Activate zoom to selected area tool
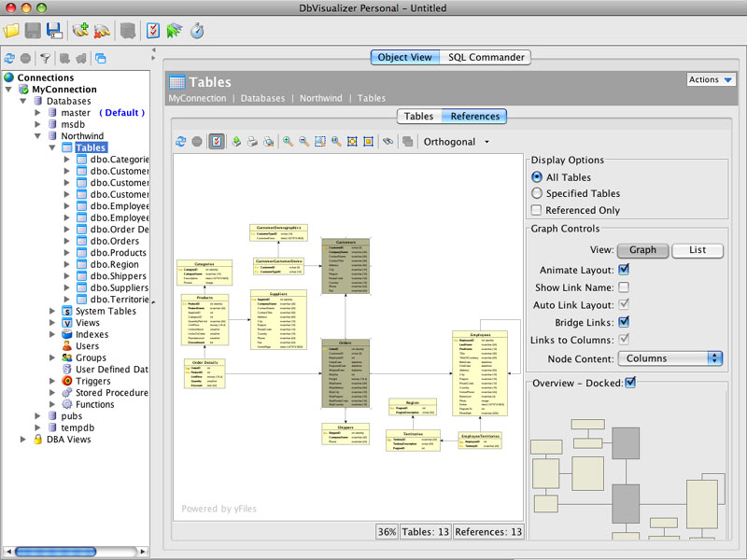 pos(319,142)
